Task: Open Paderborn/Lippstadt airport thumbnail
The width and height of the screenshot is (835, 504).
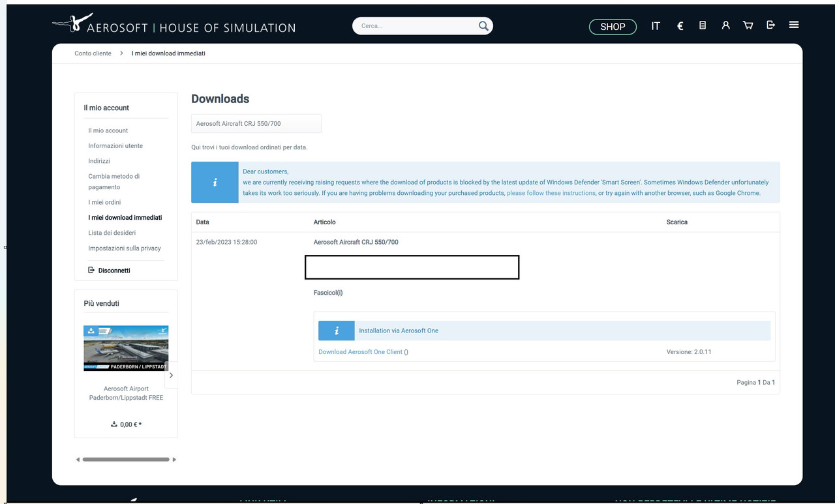Action: point(126,348)
